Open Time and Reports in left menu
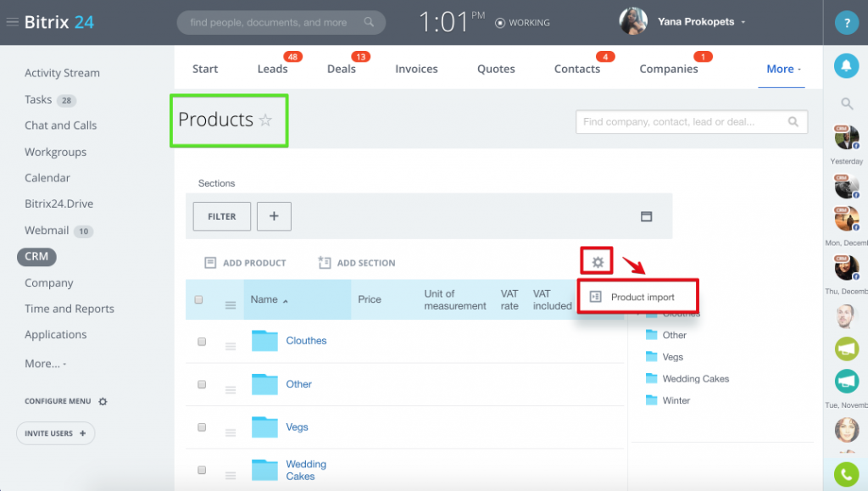868x491 pixels. coord(70,309)
